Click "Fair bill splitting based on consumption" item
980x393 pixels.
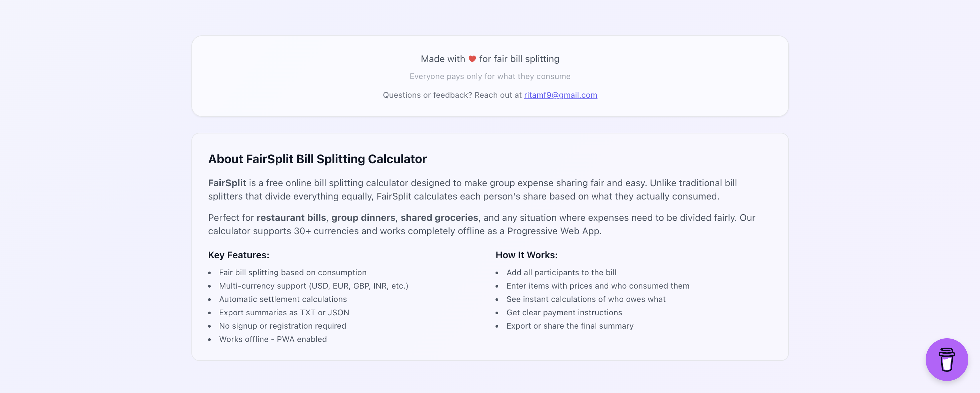[x=292, y=273]
